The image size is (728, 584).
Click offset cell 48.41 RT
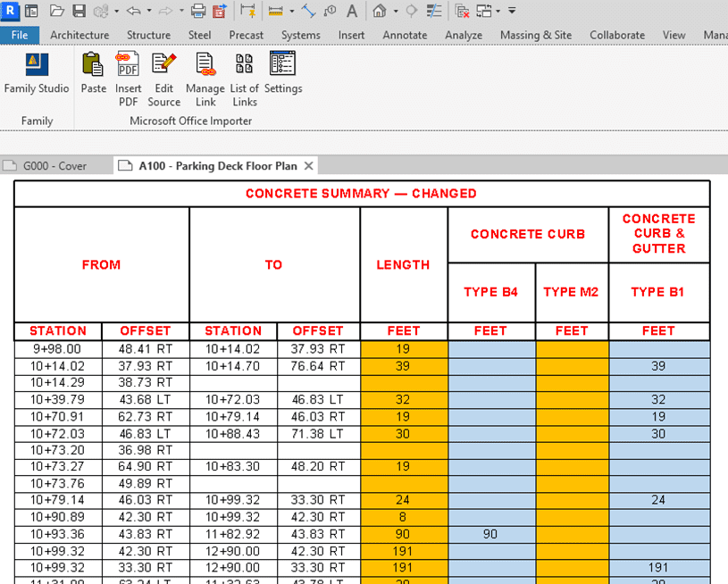pos(146,349)
